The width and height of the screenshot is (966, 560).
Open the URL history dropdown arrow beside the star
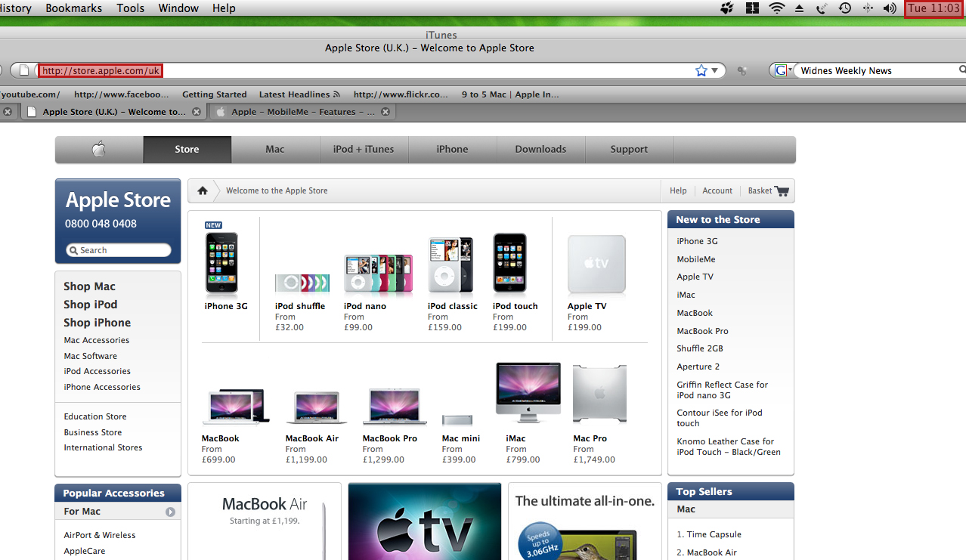(x=714, y=70)
